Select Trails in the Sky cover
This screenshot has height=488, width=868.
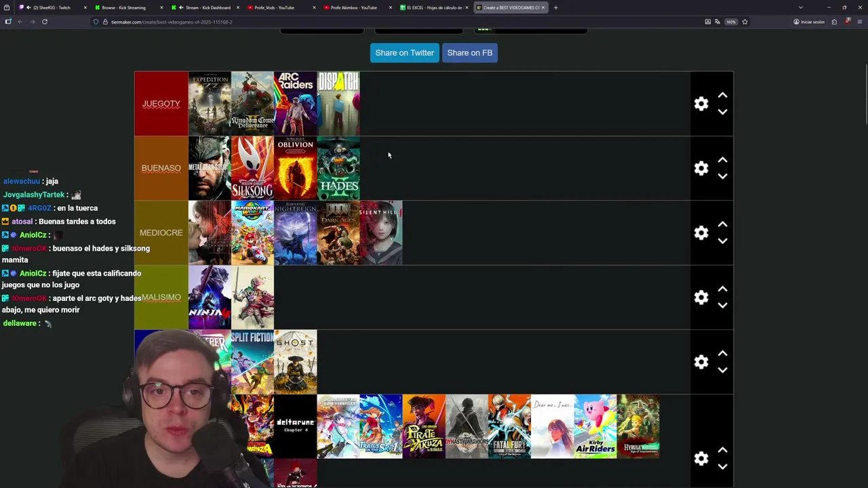coord(381,426)
